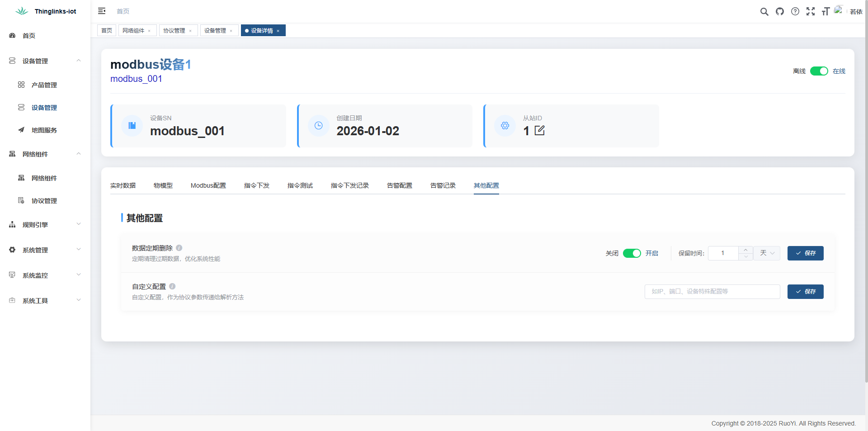Click info icon beside 自定义配置
The image size is (868, 431).
pos(172,286)
